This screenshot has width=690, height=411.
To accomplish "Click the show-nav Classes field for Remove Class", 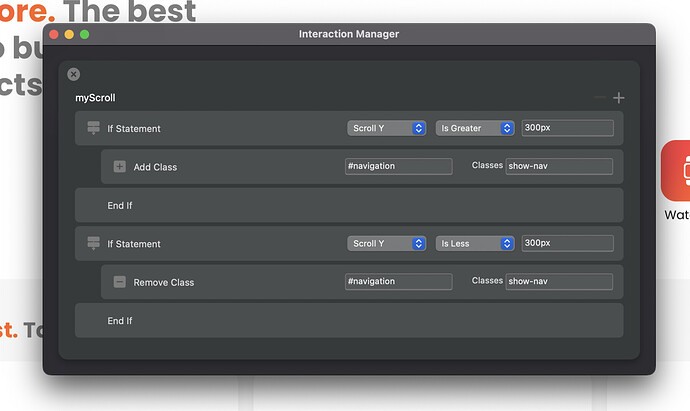I will click(x=558, y=282).
